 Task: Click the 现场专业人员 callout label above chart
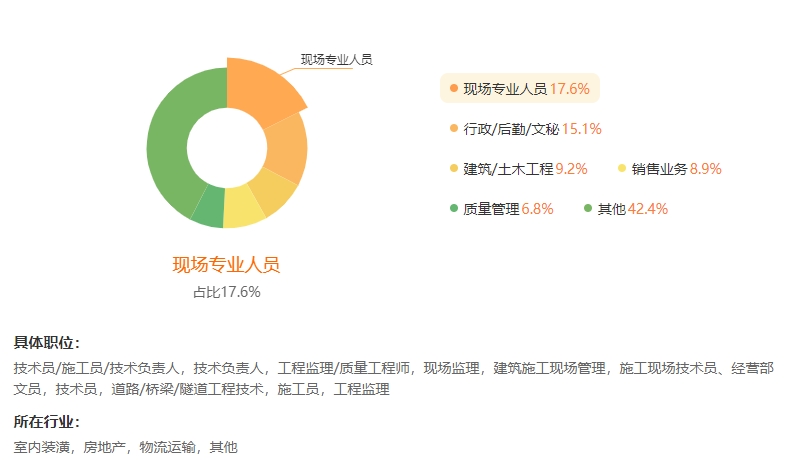[x=336, y=60]
